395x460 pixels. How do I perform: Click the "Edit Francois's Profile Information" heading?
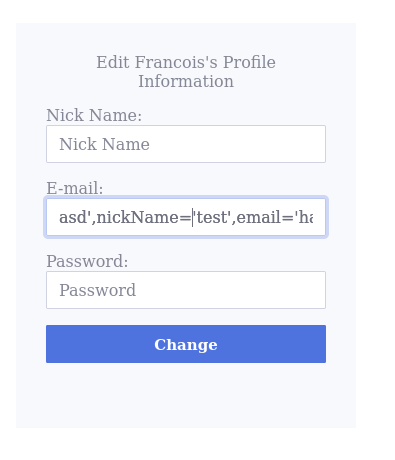point(186,72)
